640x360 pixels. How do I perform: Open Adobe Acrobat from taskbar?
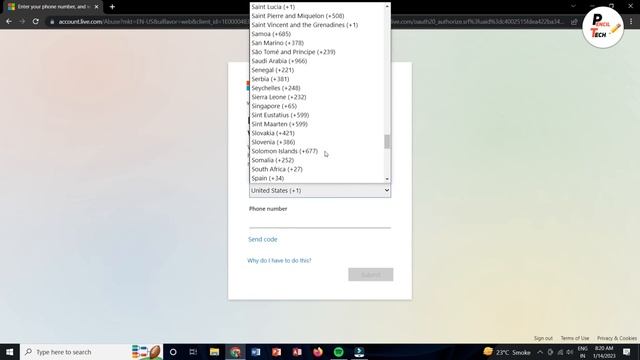coord(297,352)
